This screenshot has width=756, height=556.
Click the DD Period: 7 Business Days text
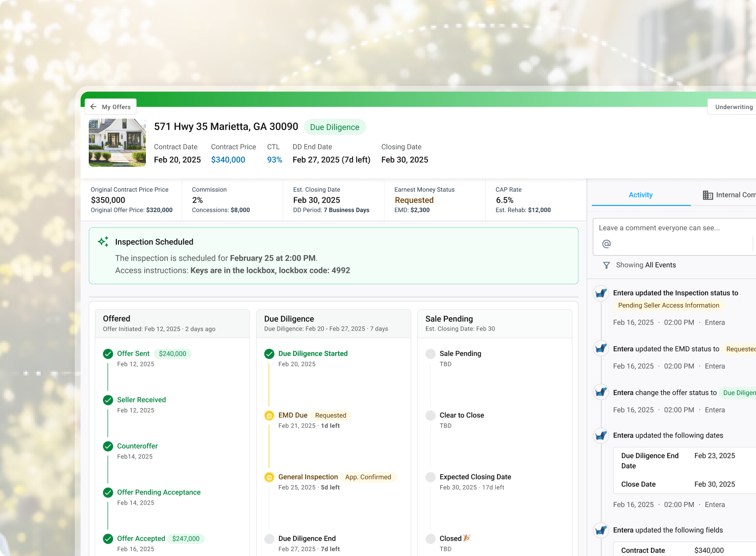click(x=331, y=210)
